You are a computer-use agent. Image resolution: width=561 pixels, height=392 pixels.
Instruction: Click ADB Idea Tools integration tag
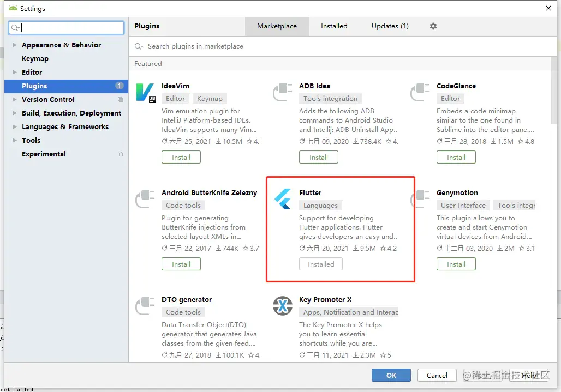330,98
